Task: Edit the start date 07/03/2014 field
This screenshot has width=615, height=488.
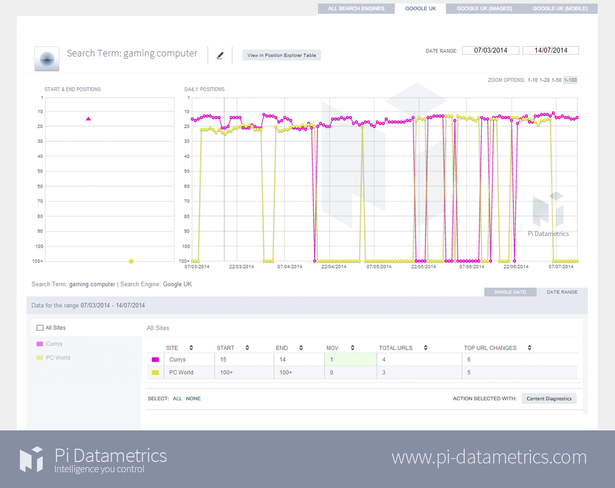Action: (490, 50)
